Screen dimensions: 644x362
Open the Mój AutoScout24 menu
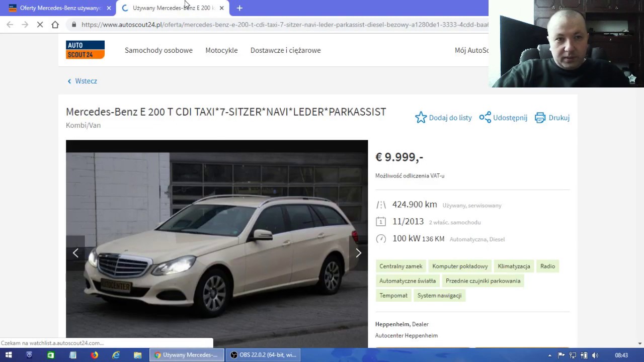[x=471, y=50]
